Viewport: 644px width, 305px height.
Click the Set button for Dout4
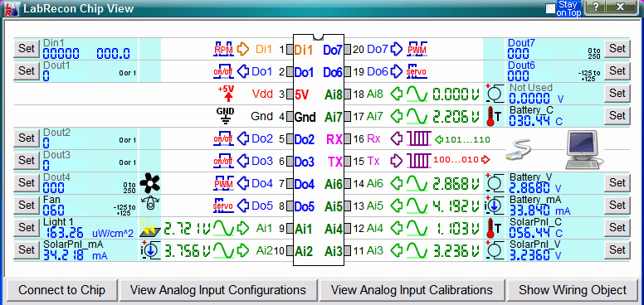pos(27,183)
